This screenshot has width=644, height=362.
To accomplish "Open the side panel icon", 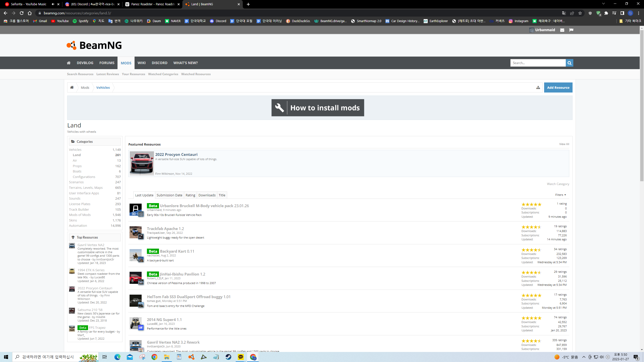I will (x=622, y=13).
